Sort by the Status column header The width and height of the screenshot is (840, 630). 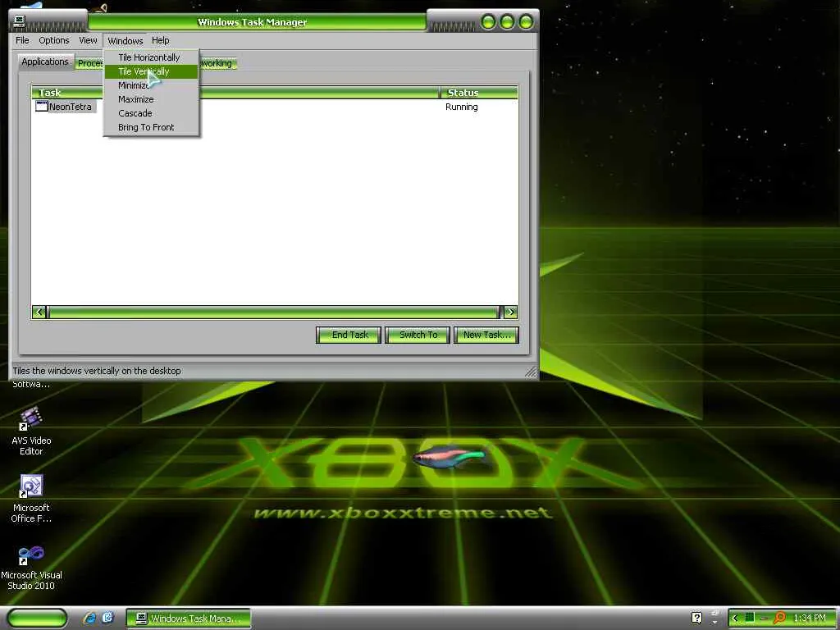point(479,93)
